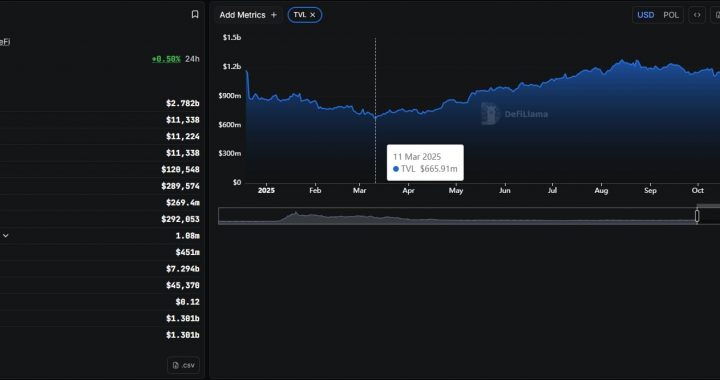The image size is (720, 380).
Task: Expand the row showing 1.08m
Action: coord(6,235)
